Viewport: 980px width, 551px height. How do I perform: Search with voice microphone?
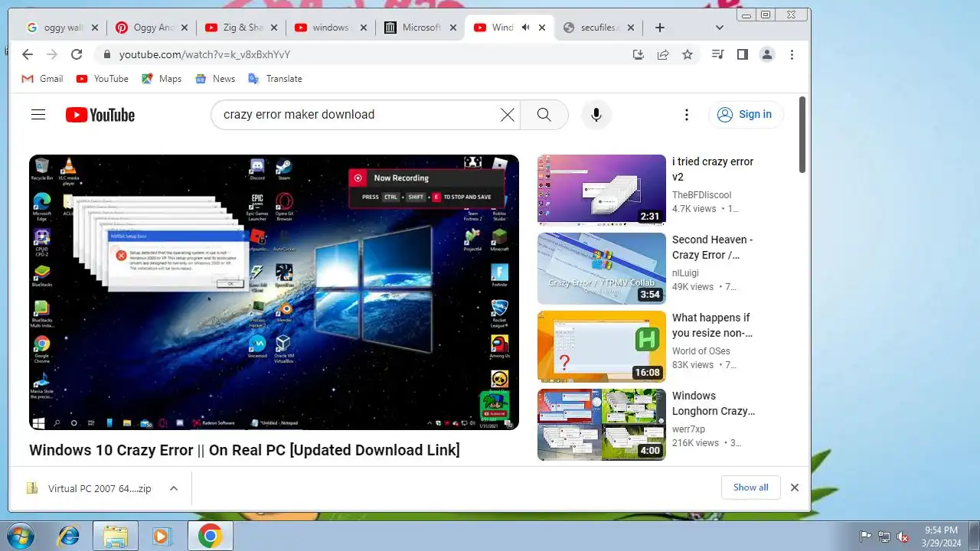596,115
